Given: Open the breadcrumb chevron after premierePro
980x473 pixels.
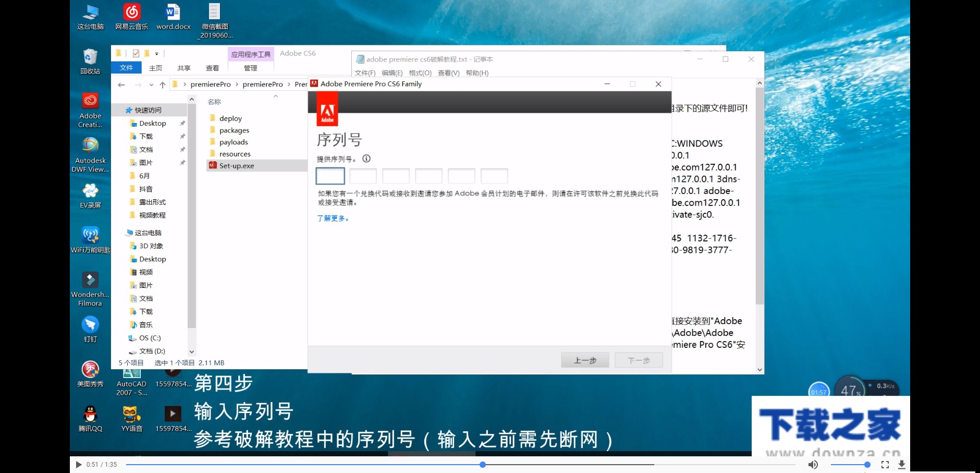Looking at the screenshot, I should (238, 84).
